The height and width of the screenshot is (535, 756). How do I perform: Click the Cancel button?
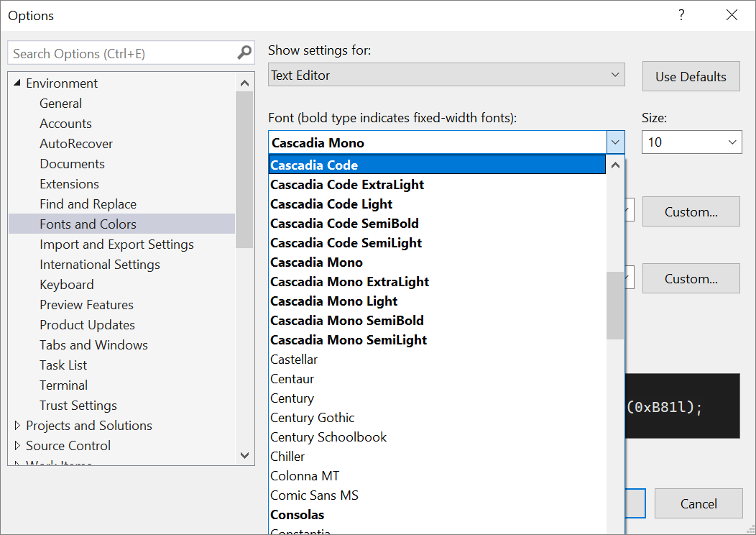pyautogui.click(x=698, y=503)
